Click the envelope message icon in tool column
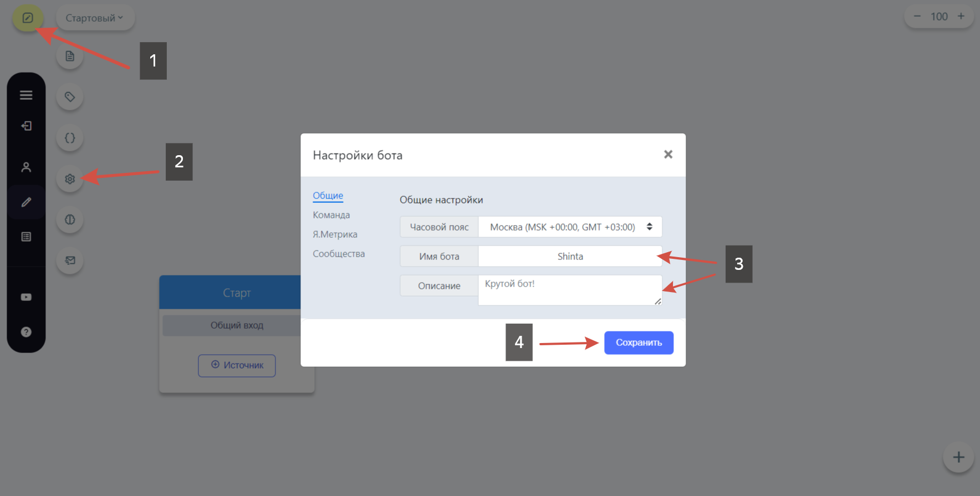Viewport: 980px width, 496px height. coord(70,260)
